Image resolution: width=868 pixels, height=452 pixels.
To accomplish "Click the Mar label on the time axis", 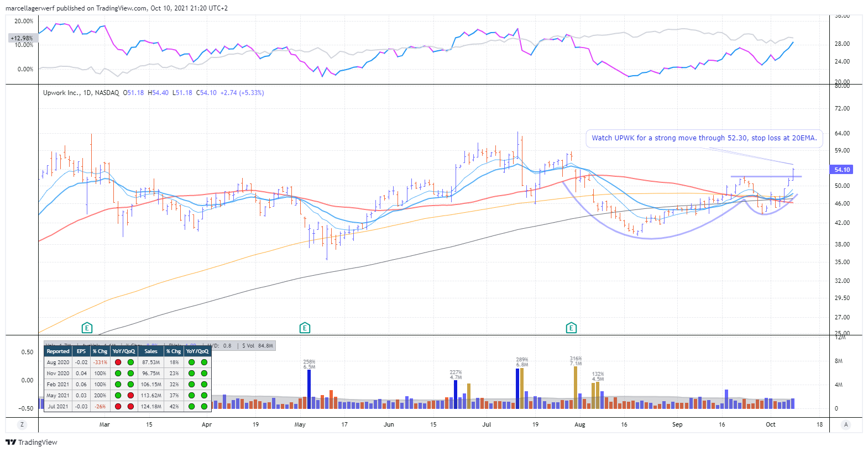I will tap(104, 425).
